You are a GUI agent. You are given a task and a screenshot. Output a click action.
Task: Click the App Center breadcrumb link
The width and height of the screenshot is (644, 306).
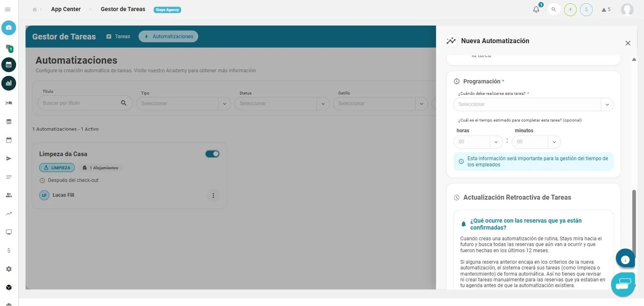click(66, 9)
